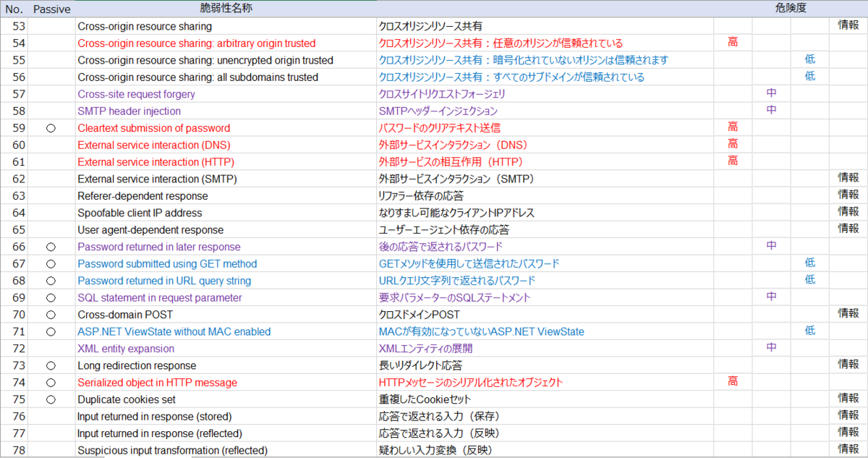The image size is (868, 458).
Task: Select 'SMTP header injection' cell
Action: [226, 111]
